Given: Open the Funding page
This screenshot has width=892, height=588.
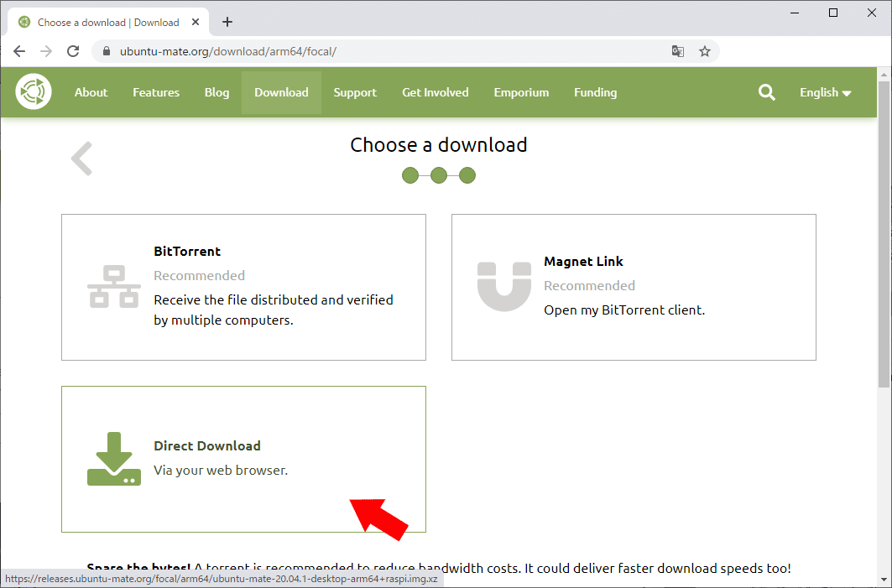Looking at the screenshot, I should point(595,93).
